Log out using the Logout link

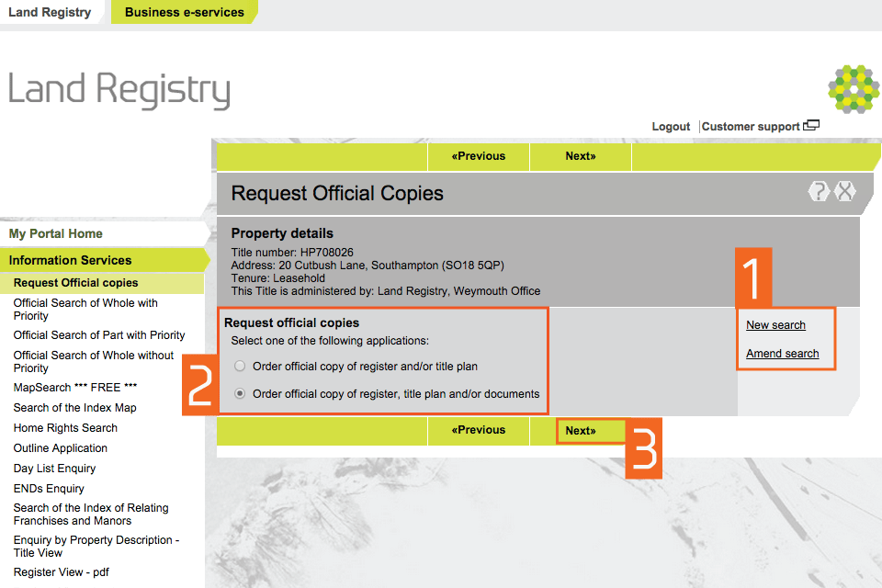click(x=671, y=127)
